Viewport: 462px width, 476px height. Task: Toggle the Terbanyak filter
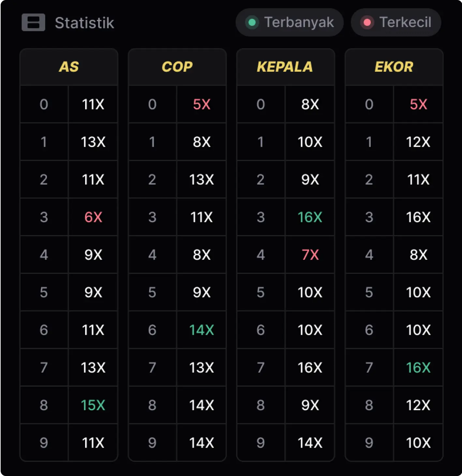pyautogui.click(x=289, y=22)
